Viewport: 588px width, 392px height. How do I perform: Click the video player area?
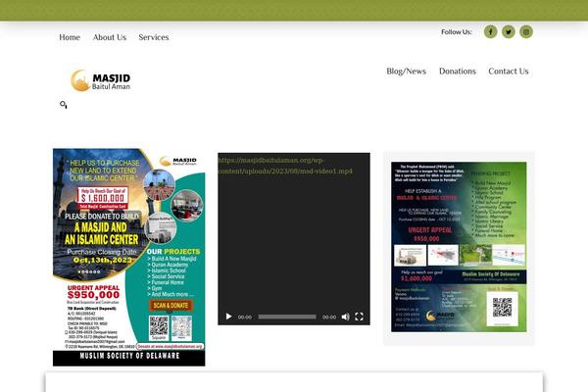(294, 239)
